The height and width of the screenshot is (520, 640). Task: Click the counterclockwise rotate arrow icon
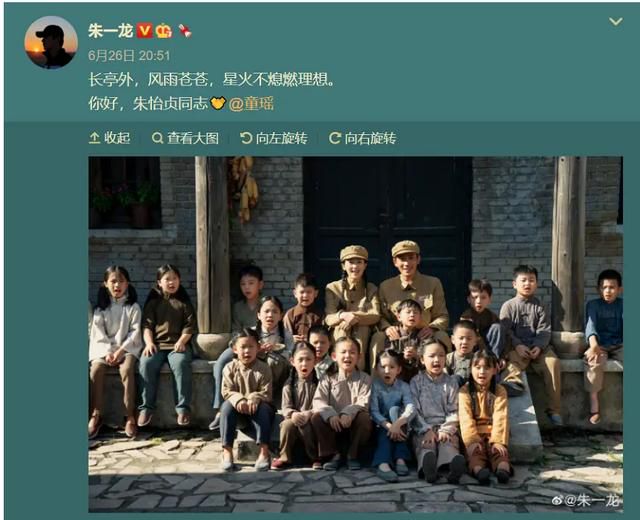(x=246, y=138)
